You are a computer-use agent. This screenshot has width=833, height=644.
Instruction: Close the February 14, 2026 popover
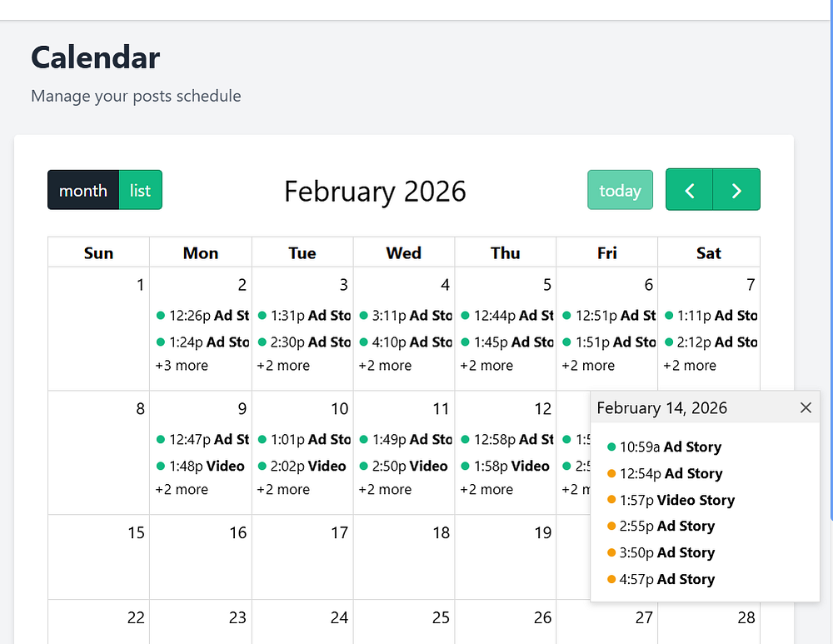[x=806, y=407]
